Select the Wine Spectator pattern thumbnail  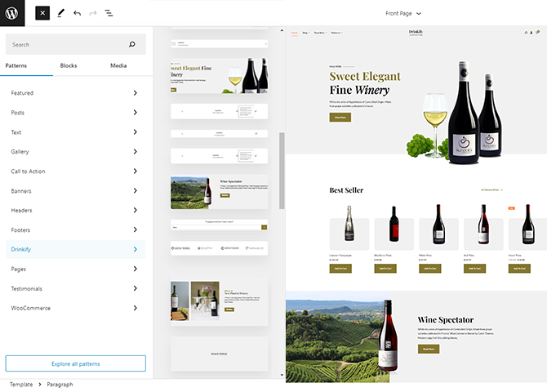[x=219, y=192]
